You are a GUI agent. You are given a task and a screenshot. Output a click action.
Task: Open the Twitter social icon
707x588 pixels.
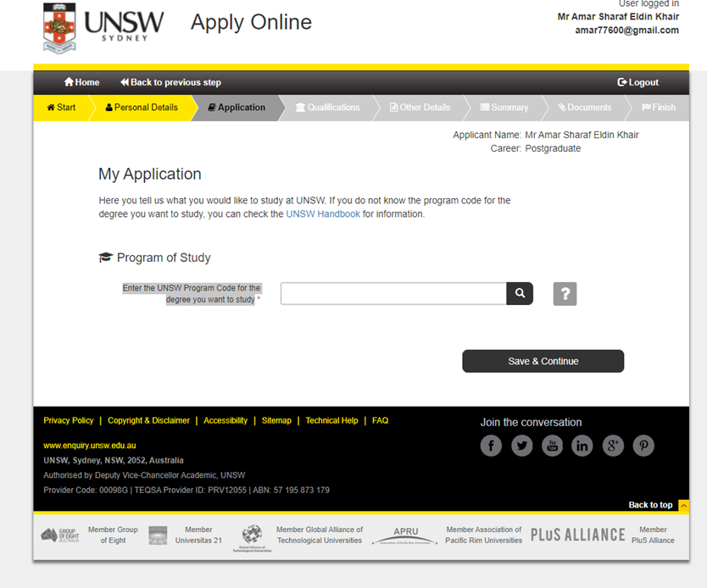(521, 446)
